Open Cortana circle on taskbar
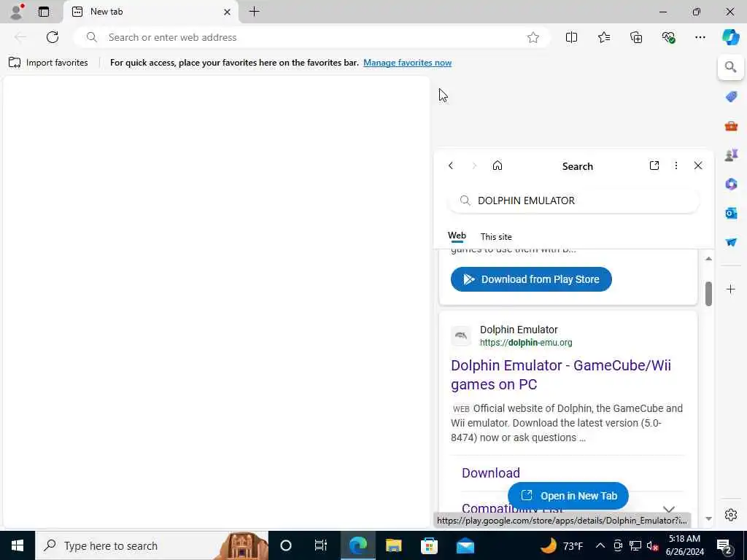 (x=286, y=545)
